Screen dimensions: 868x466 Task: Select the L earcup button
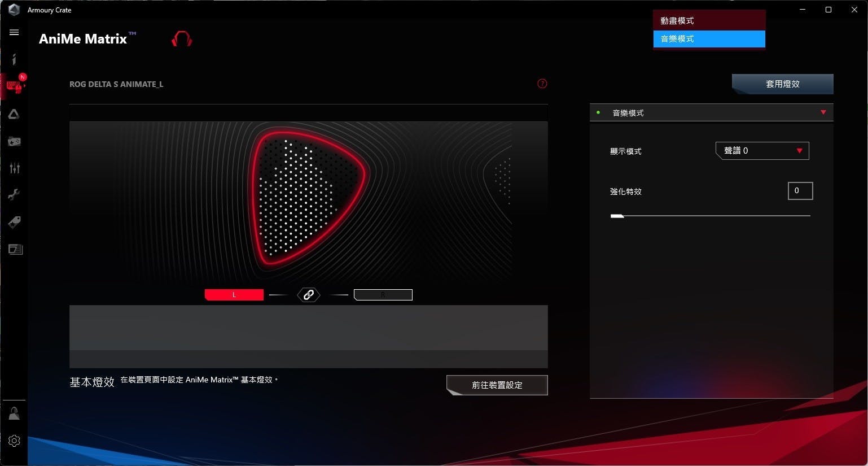click(234, 295)
